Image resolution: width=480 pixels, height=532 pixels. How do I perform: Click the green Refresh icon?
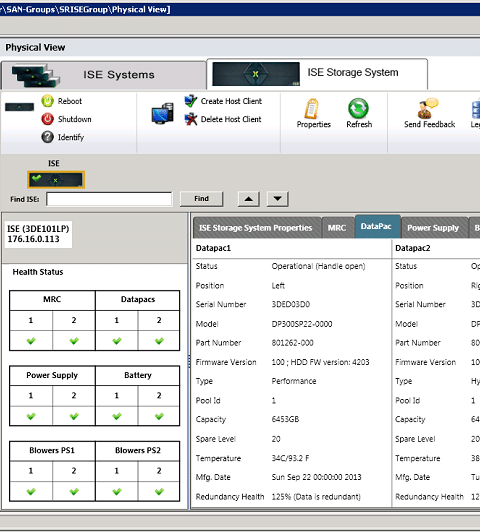358,109
